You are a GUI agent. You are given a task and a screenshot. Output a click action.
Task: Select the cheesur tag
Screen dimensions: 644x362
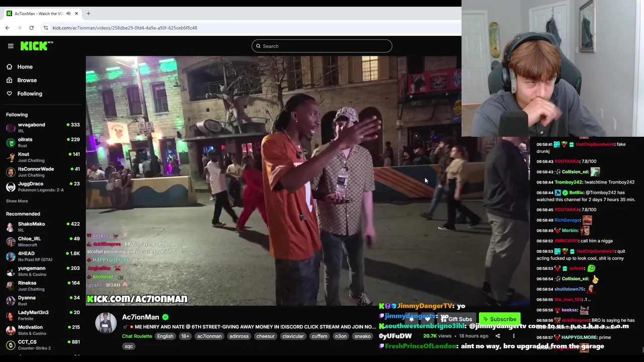tap(265, 336)
